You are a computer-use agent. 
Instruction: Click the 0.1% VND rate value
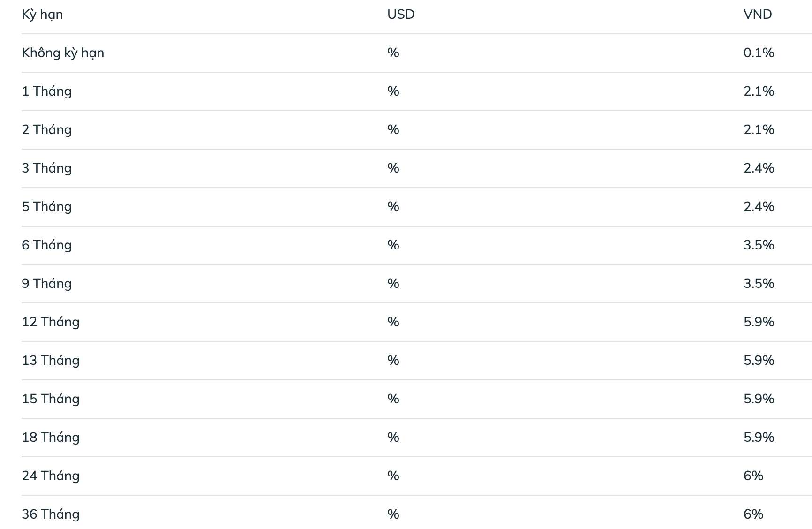click(x=759, y=53)
